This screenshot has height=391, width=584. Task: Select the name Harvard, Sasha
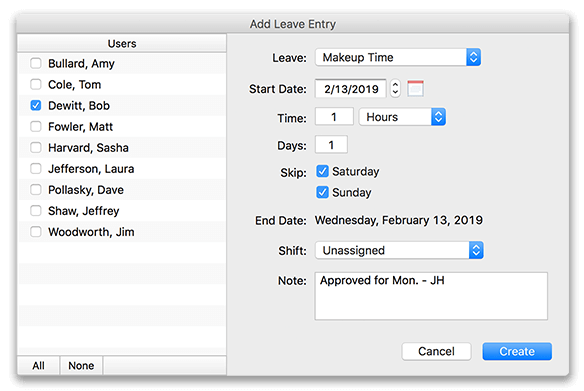tap(88, 148)
